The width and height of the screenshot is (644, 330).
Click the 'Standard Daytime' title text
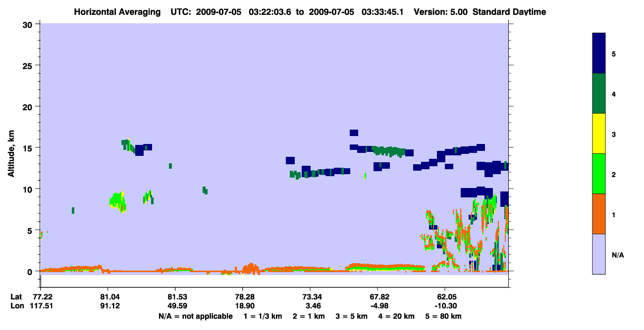509,11
